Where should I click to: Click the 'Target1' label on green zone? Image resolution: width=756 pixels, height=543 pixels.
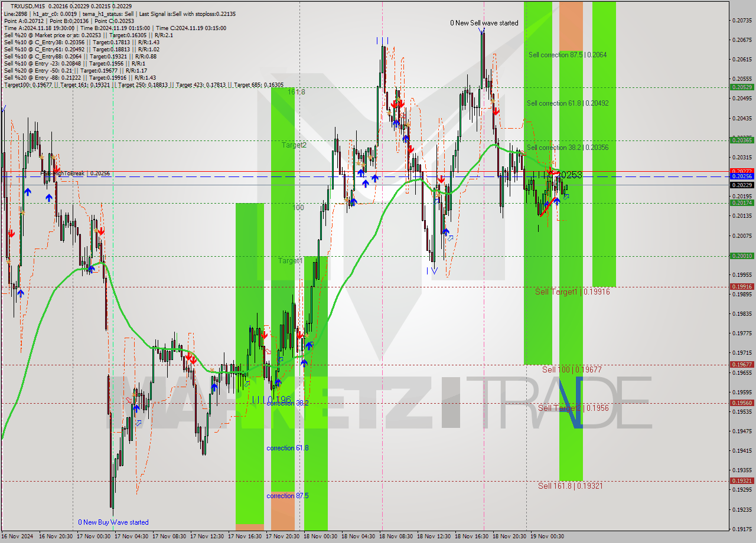(x=291, y=260)
